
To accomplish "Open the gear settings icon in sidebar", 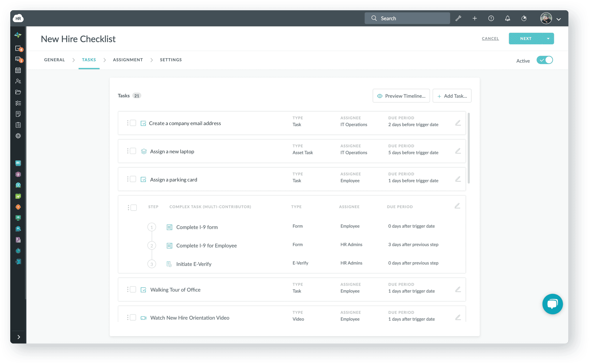I will click(18, 136).
